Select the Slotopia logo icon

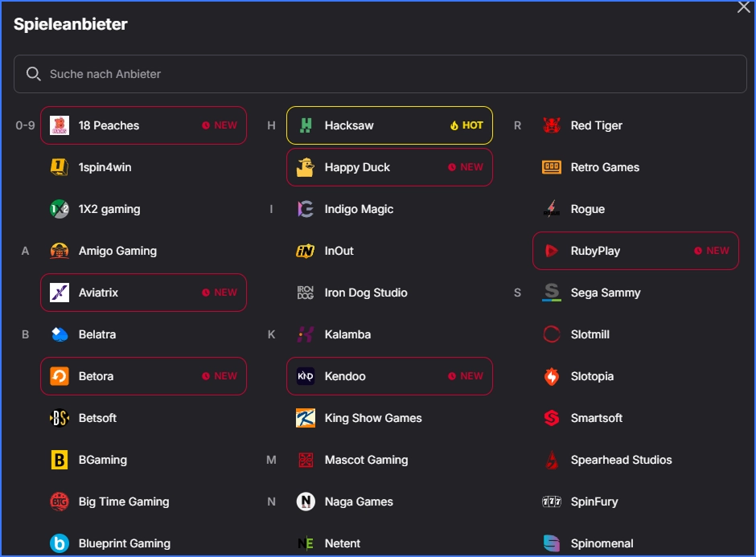[x=552, y=376]
